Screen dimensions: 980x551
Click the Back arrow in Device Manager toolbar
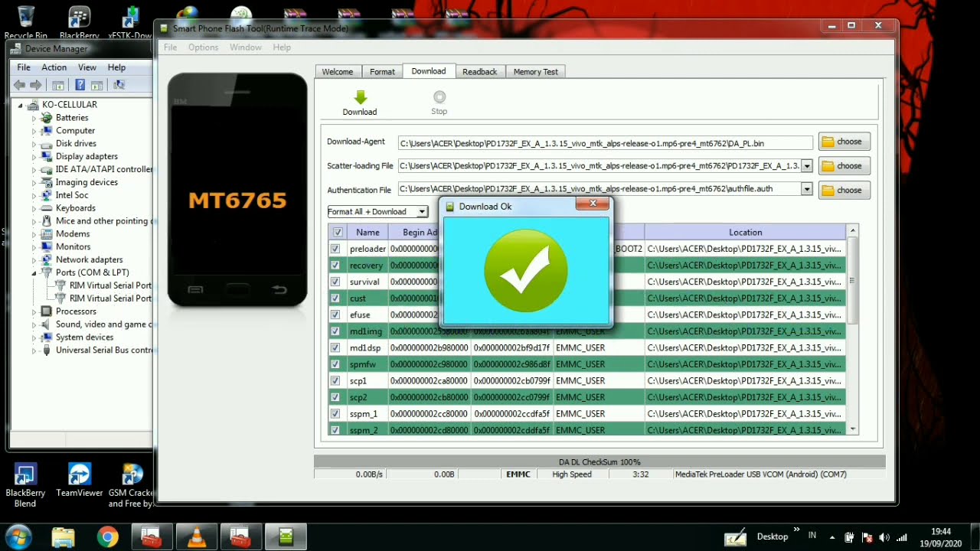tap(19, 85)
